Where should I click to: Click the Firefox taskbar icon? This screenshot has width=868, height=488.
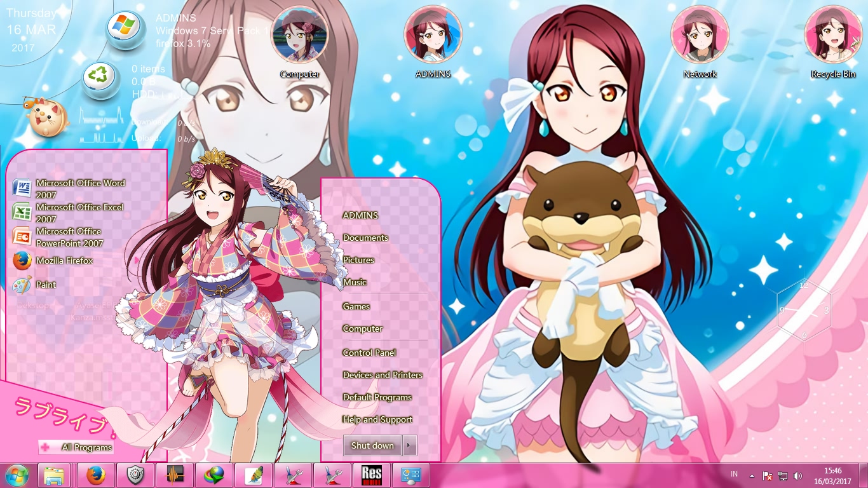[x=96, y=475]
